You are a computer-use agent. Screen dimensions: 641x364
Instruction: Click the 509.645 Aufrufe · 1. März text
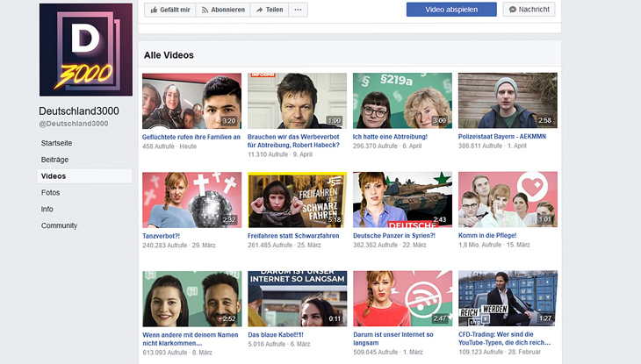388,352
